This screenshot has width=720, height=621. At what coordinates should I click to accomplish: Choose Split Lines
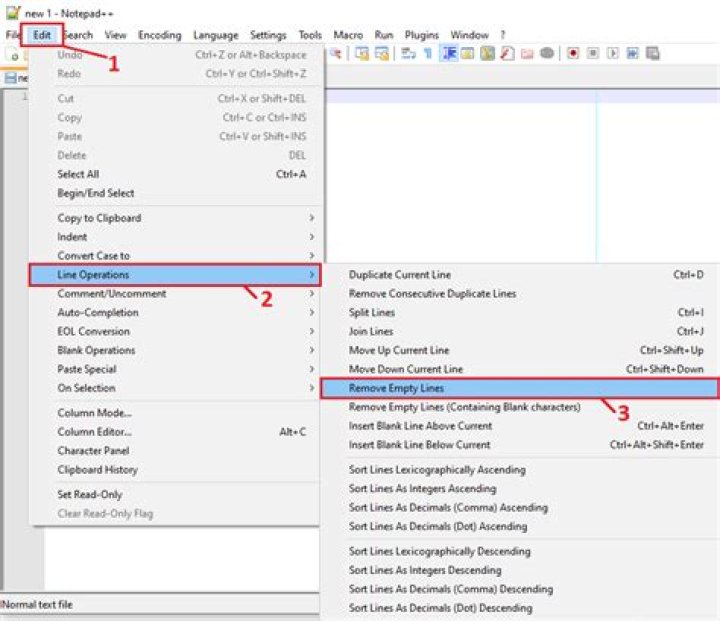pos(520,312)
